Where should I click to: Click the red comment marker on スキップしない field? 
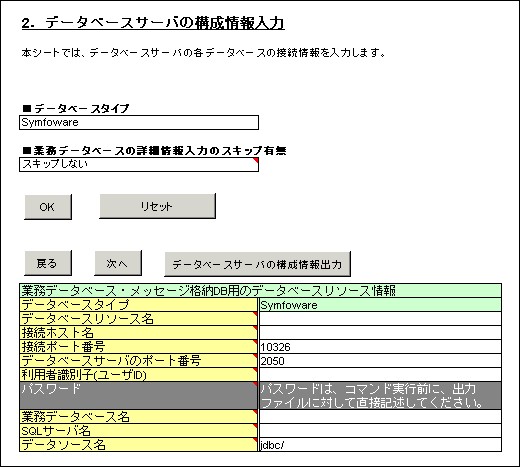pyautogui.click(x=256, y=161)
